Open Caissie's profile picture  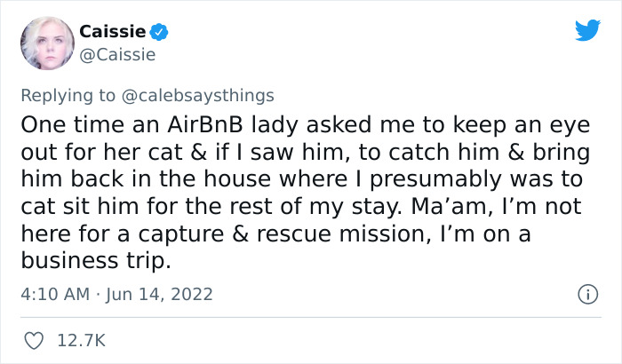44,43
